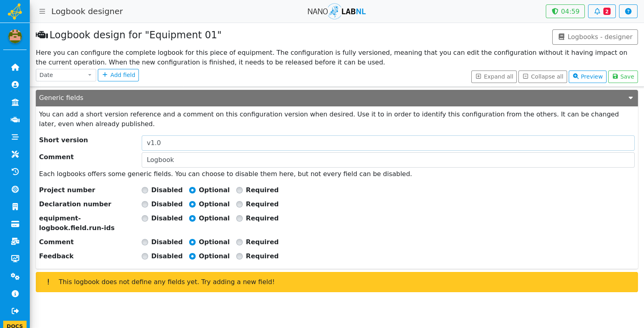Click the Short version input field

[x=388, y=143]
